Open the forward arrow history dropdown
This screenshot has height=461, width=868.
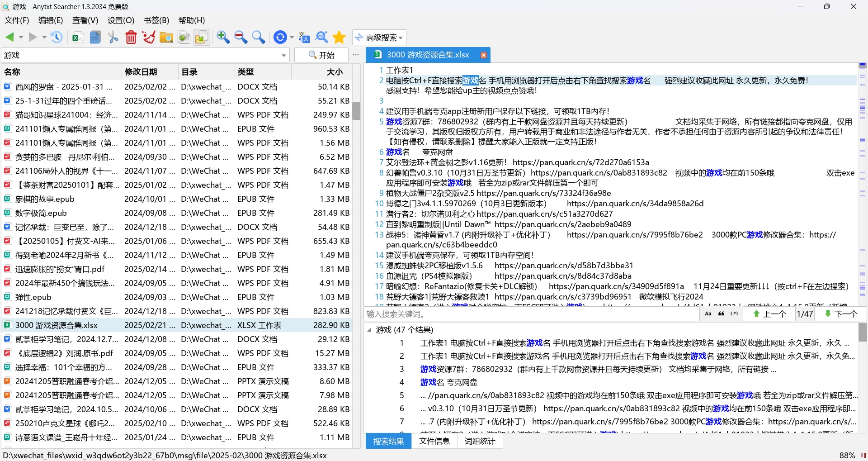click(x=44, y=38)
